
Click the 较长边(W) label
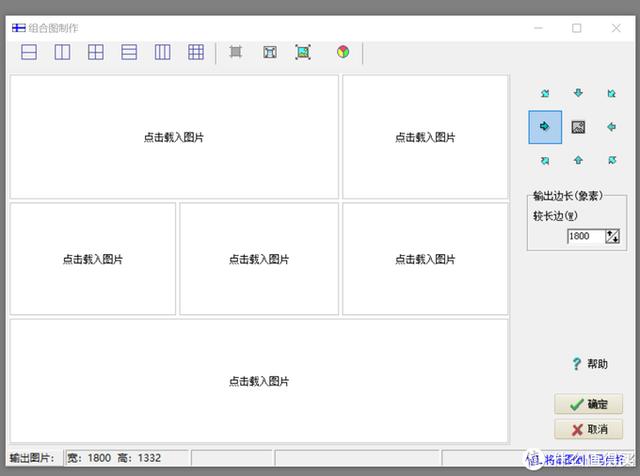(x=555, y=216)
